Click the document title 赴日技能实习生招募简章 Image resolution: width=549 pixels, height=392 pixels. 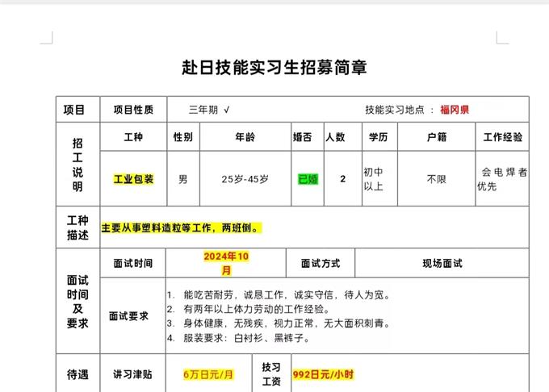[x=274, y=67]
